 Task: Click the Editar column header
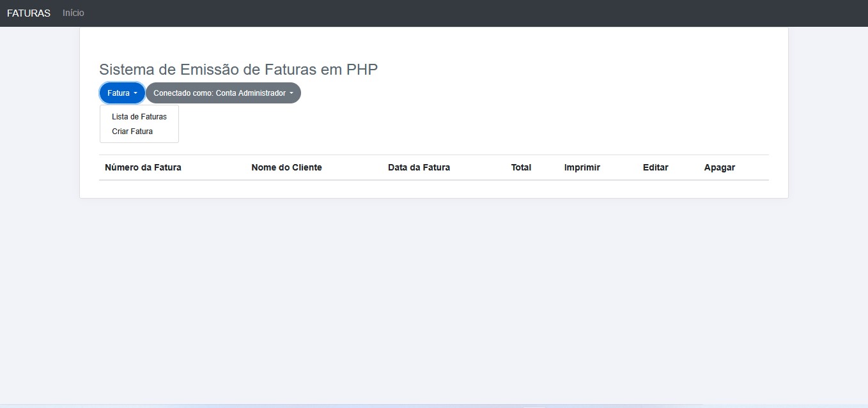coord(655,167)
